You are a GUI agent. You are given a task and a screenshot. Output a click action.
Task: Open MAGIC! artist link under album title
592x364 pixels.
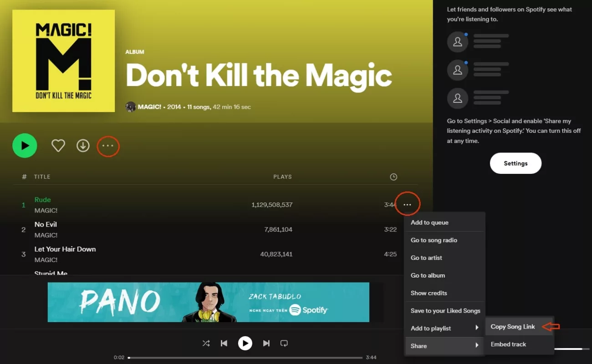point(149,107)
